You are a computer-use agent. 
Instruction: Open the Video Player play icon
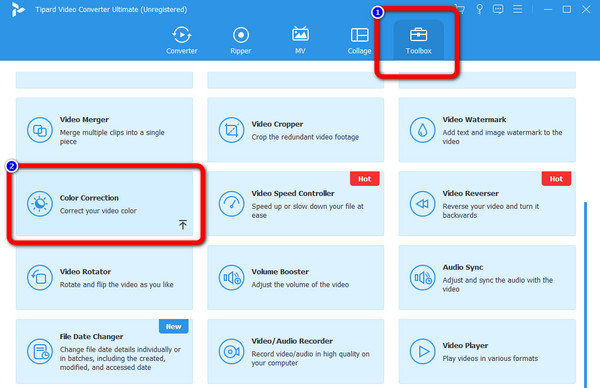pos(422,351)
